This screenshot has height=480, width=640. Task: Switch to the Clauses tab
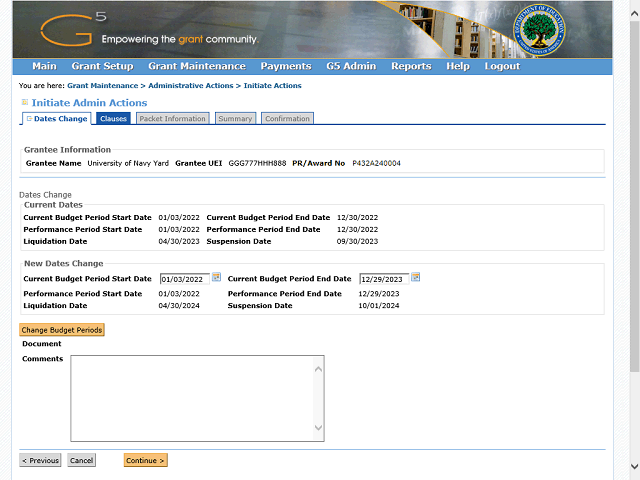(x=113, y=118)
